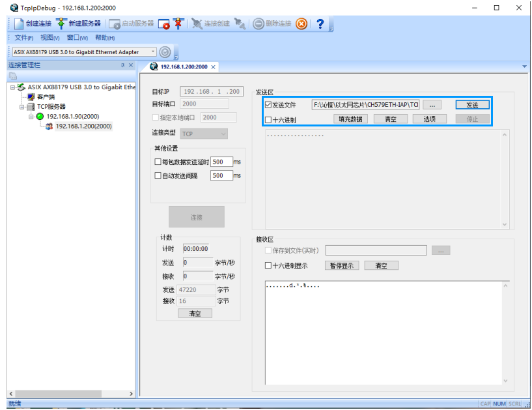
Task: Open help with the blue question mark
Action: tap(320, 23)
